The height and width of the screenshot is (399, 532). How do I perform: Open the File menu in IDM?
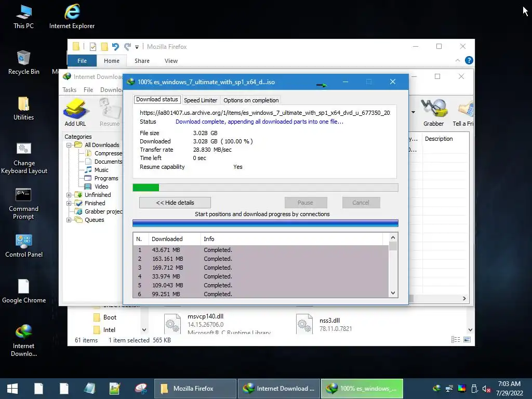coord(88,89)
